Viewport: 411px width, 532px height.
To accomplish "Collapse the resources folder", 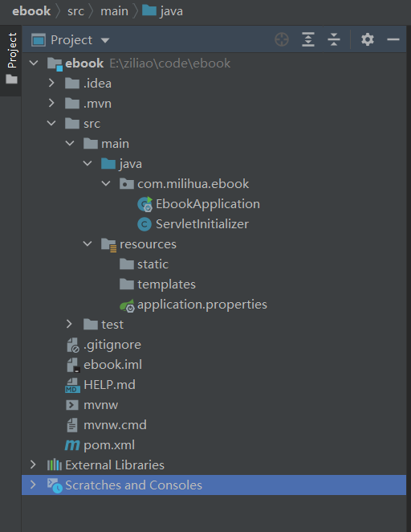I will click(x=87, y=244).
